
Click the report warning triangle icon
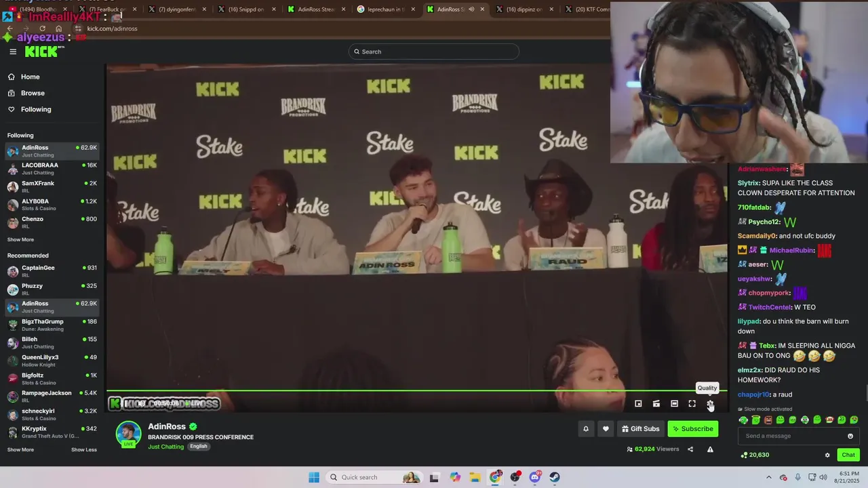coord(710,449)
